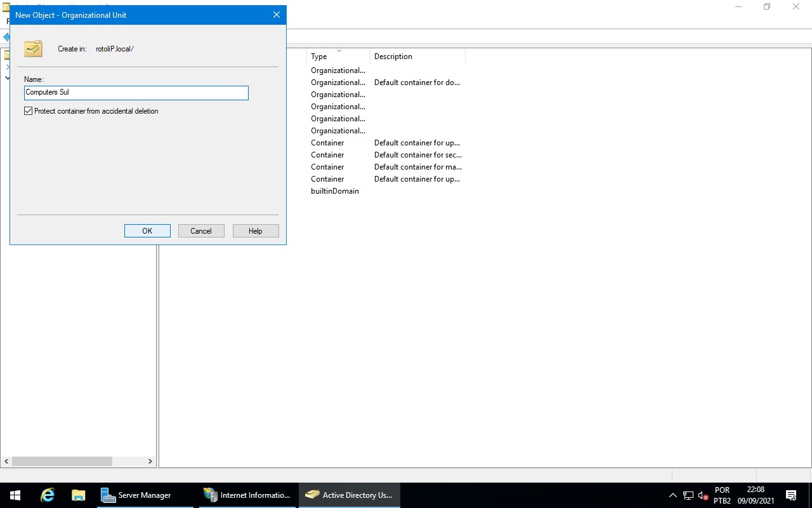The height and width of the screenshot is (508, 812).
Task: Open File Explorer from the taskbar
Action: coord(79,495)
